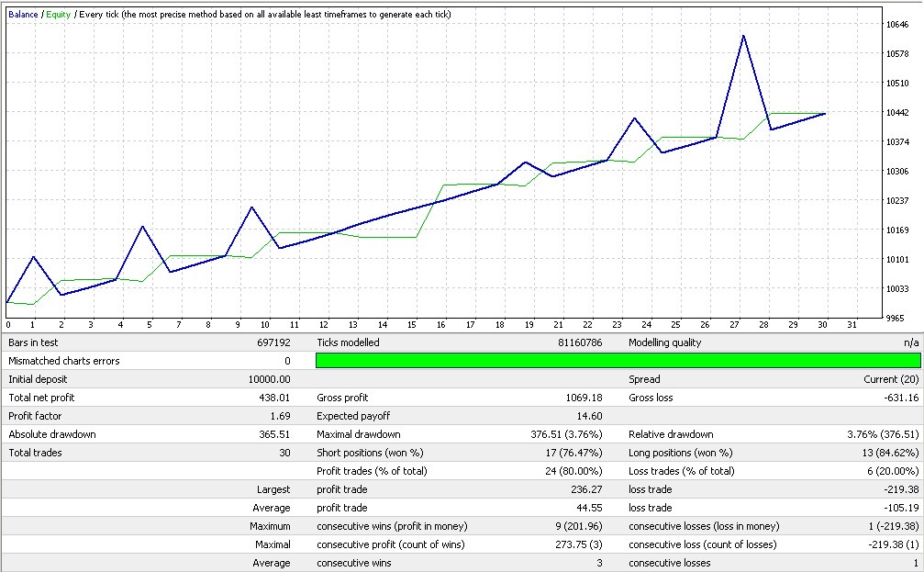Click the Absolute drawdown value 365.51
Image resolution: width=924 pixels, height=572 pixels.
[x=274, y=434]
